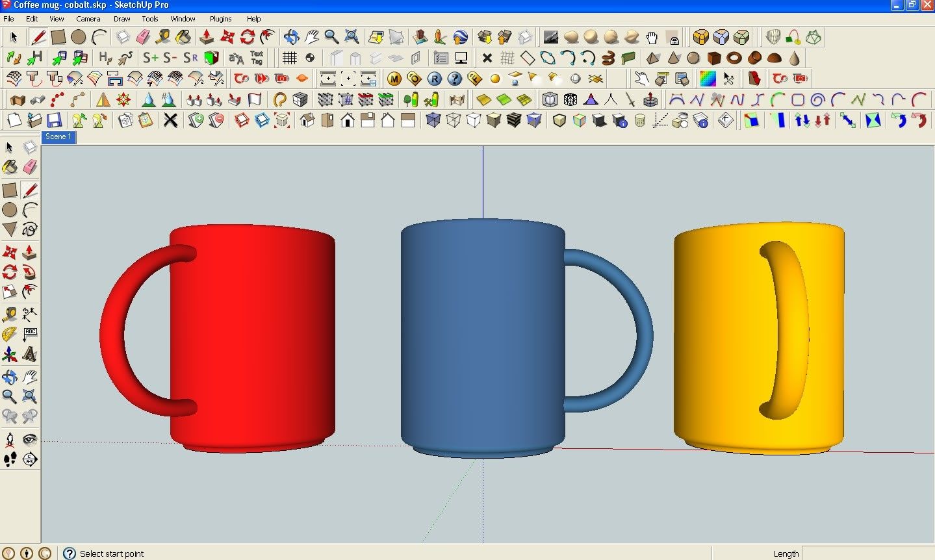Select the Follow Me tool
Viewport: 935px width, 560px height.
click(x=30, y=272)
